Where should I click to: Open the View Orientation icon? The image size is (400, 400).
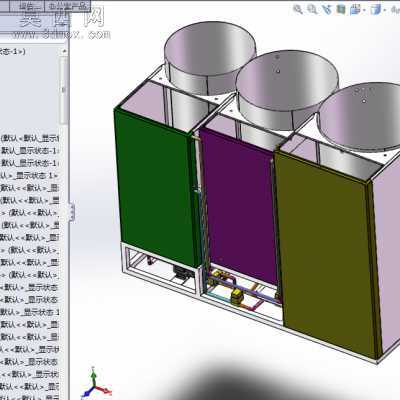[x=354, y=9]
